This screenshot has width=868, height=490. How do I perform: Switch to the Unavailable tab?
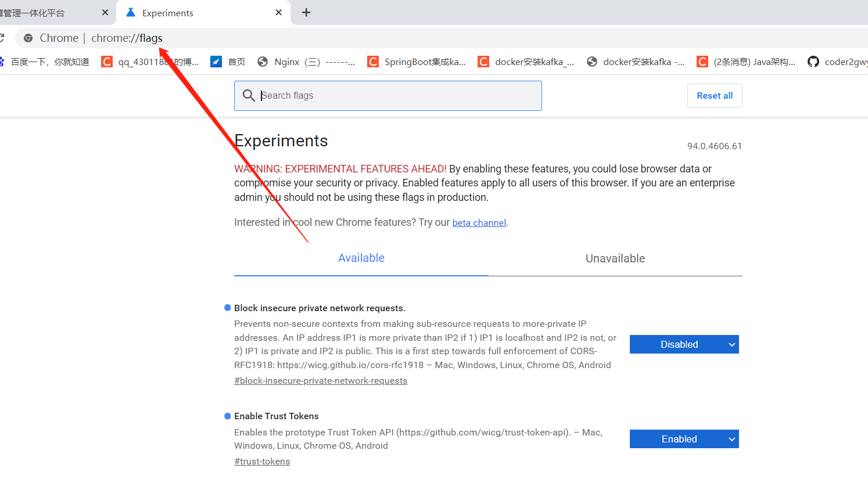[x=615, y=258]
